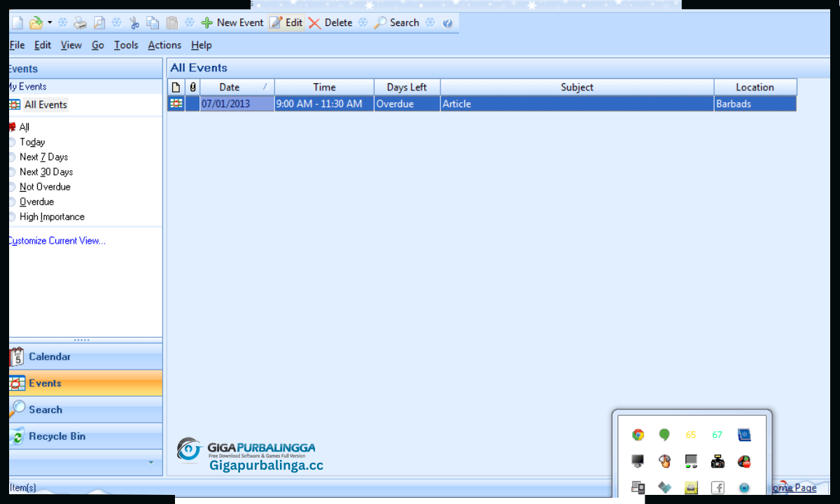Screen dimensions: 840x504
Task: Click the Location column header
Action: coord(755,87)
